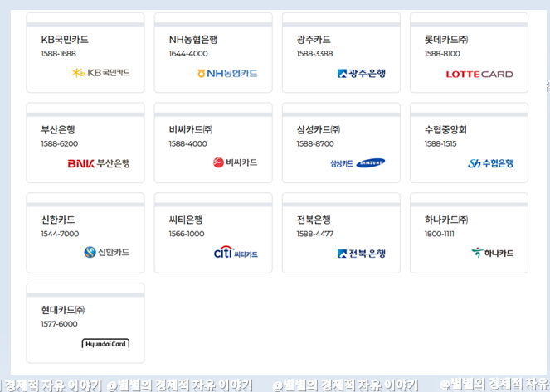Click the 삼성카드 SAMSUNG logo
The height and width of the screenshot is (392, 550).
(x=358, y=163)
